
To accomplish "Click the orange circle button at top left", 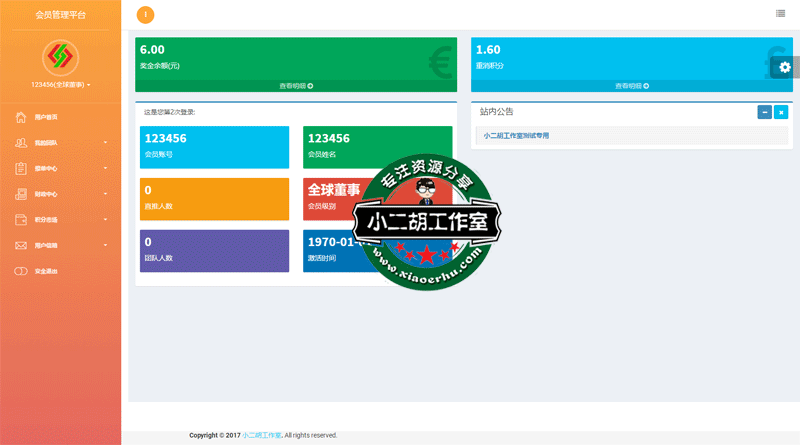I will 146,14.
